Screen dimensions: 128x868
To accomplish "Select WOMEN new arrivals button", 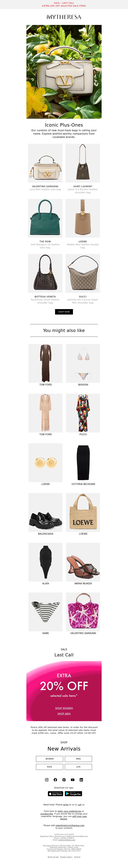I will coord(50,759).
